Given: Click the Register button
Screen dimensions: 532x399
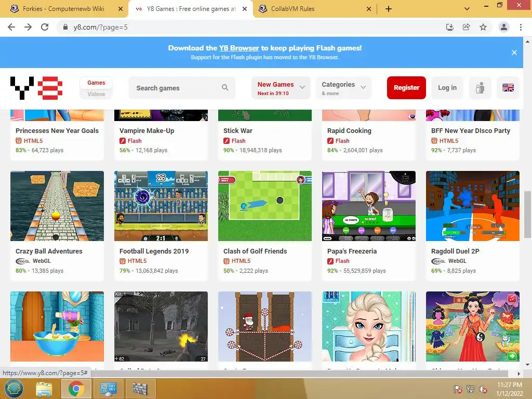Looking at the screenshot, I should pos(406,88).
